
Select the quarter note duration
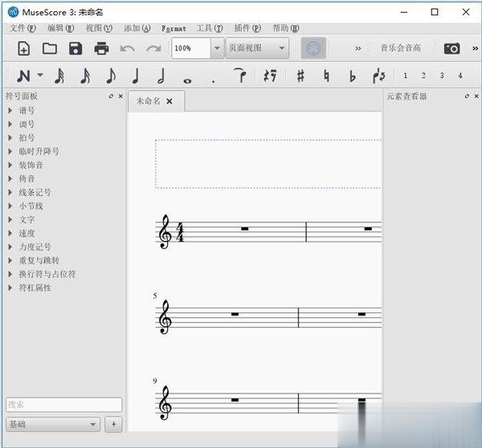(x=136, y=75)
